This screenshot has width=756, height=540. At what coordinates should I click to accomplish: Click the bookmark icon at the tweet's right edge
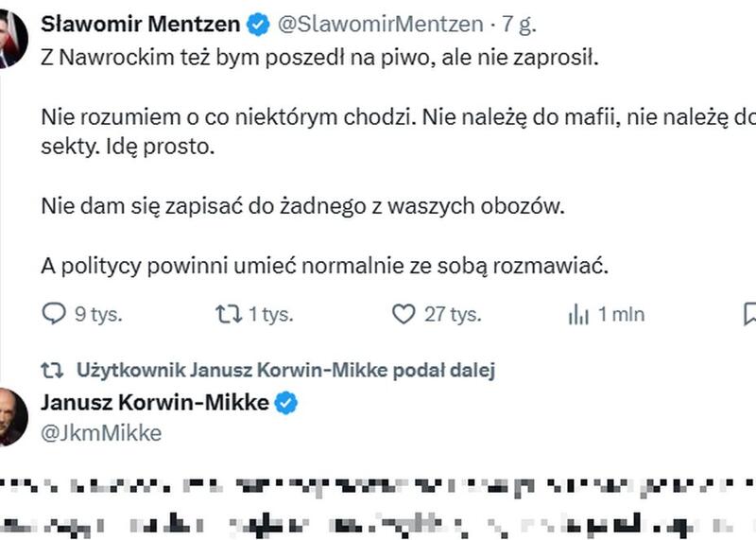pyautogui.click(x=749, y=314)
